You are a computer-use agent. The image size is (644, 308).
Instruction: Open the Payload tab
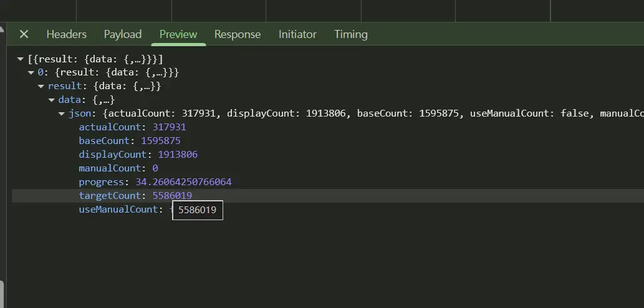tap(122, 34)
